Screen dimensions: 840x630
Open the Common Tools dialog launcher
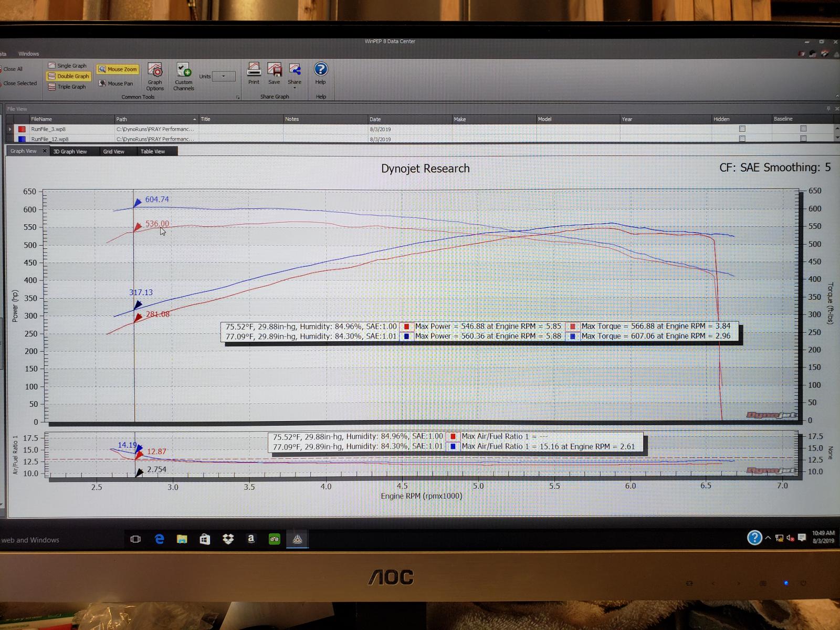pos(238,97)
